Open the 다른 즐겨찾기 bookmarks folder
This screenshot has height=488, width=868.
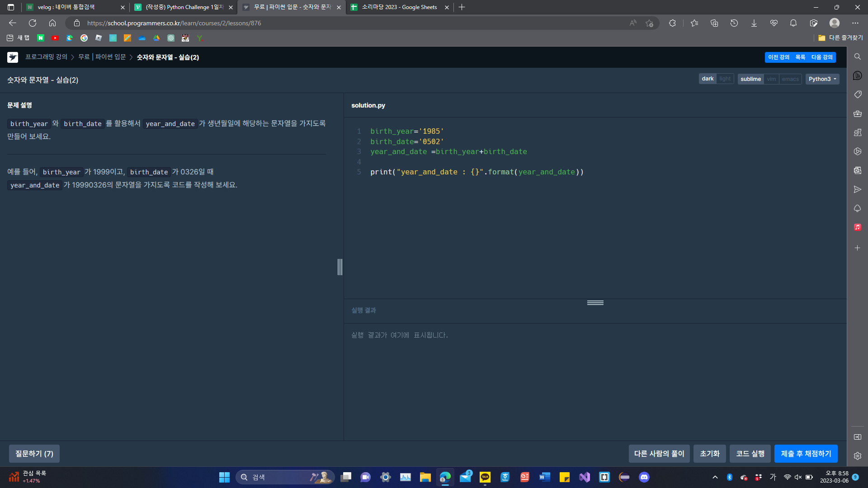pos(840,38)
